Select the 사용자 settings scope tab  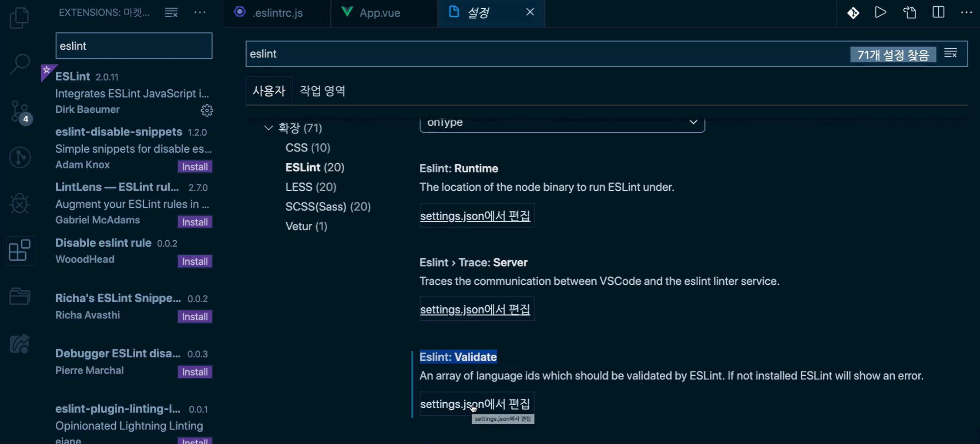coord(269,91)
